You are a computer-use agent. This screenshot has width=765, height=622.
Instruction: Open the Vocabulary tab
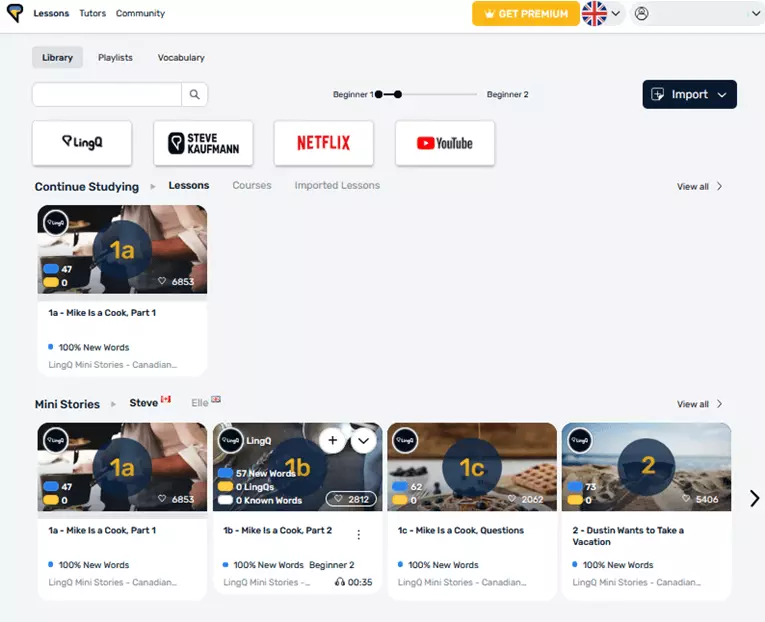(181, 58)
